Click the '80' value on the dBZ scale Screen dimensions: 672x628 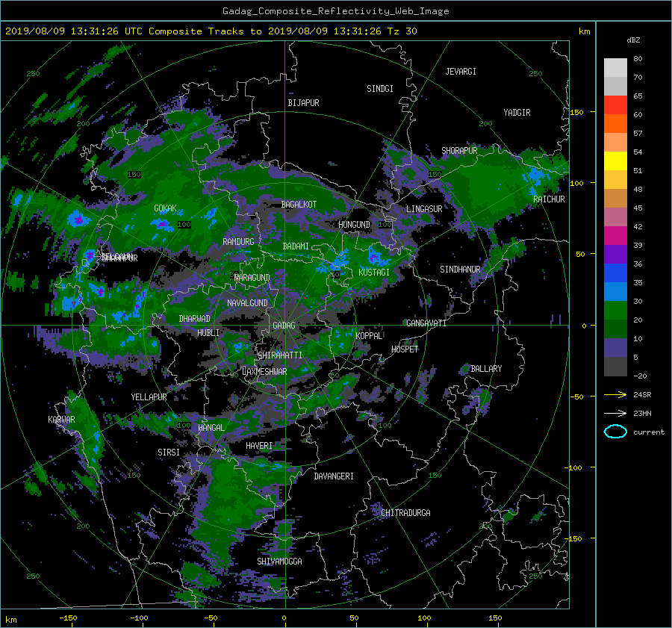tap(638, 59)
